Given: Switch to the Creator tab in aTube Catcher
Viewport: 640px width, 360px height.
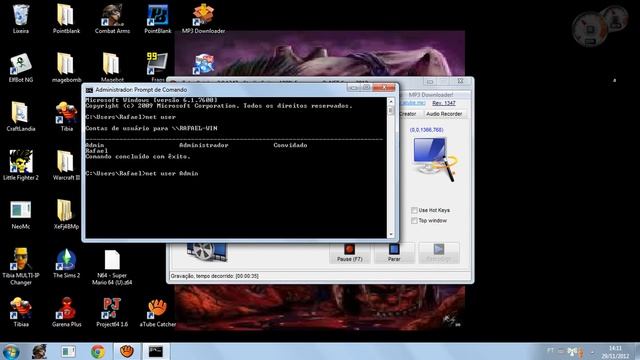Looking at the screenshot, I should click(407, 114).
